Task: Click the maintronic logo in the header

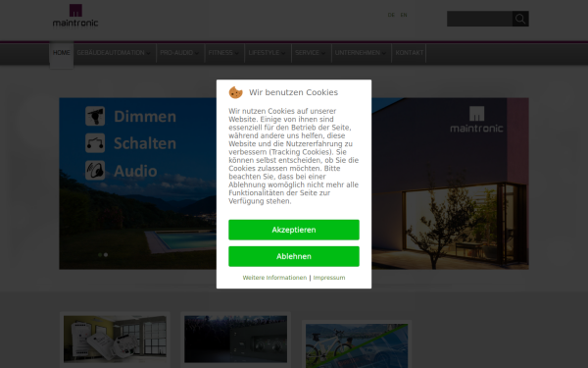Action: 75,16
